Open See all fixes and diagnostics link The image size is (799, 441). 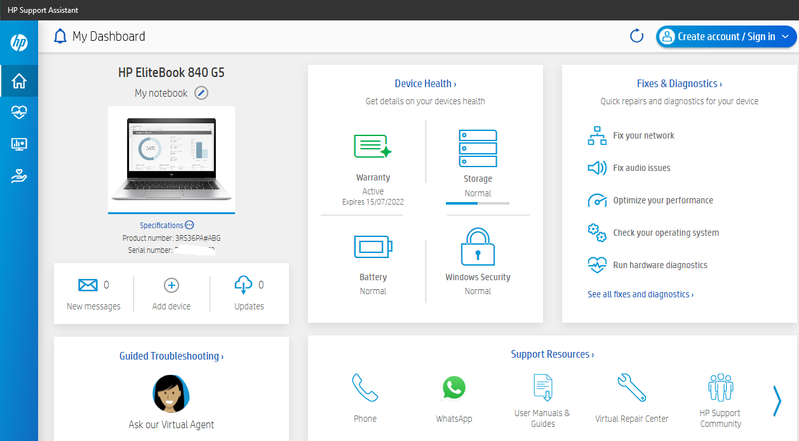coord(640,294)
